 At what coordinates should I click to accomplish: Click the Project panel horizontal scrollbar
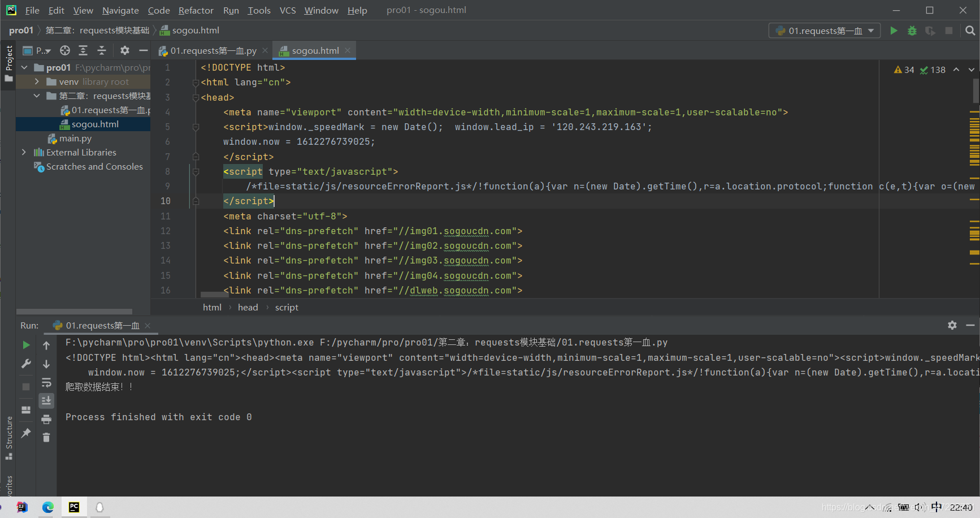pyautogui.click(x=75, y=312)
